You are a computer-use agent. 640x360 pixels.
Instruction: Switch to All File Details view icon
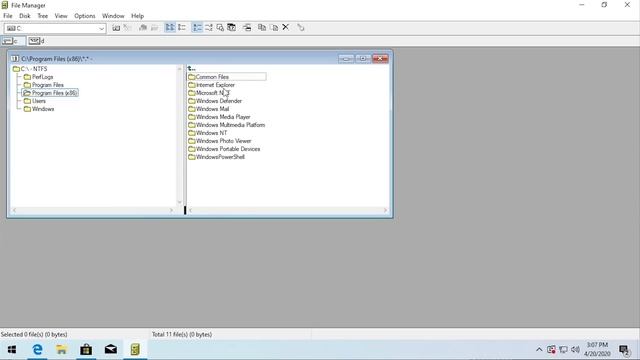coord(182,28)
